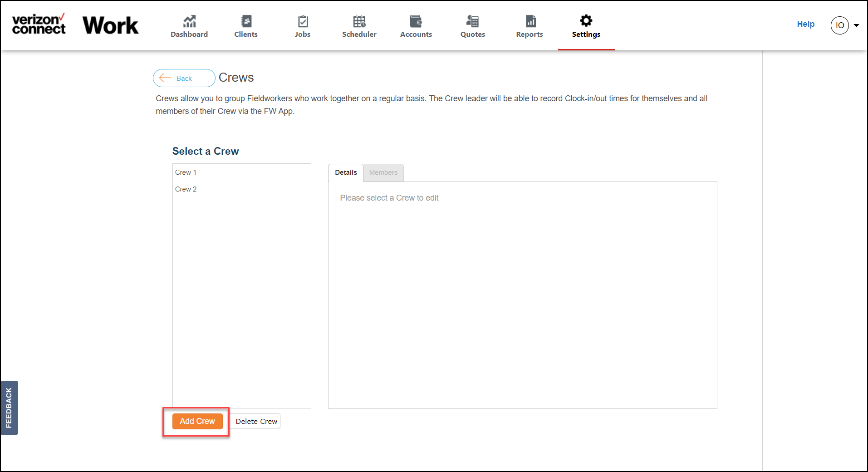The height and width of the screenshot is (472, 868).
Task: Click the IO user avatar circle
Action: pyautogui.click(x=840, y=25)
